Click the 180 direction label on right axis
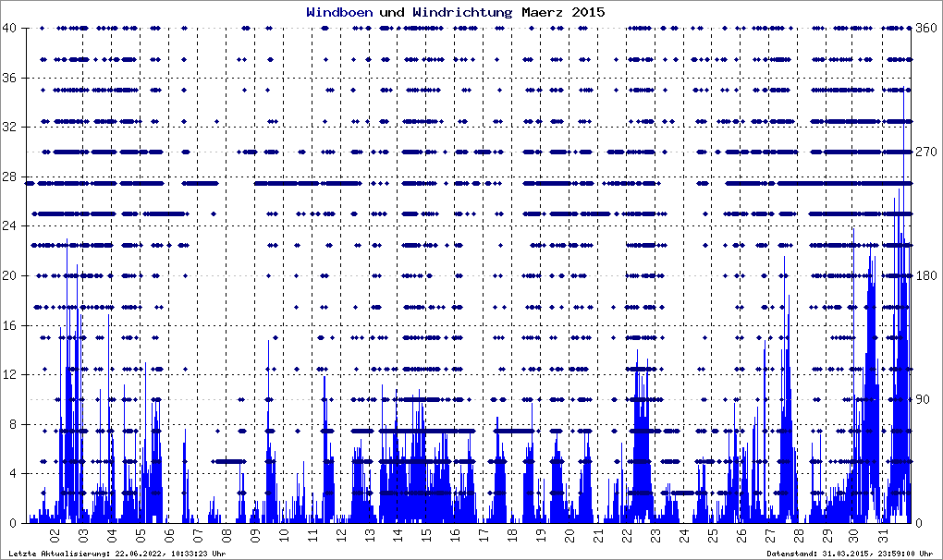 tap(925, 276)
